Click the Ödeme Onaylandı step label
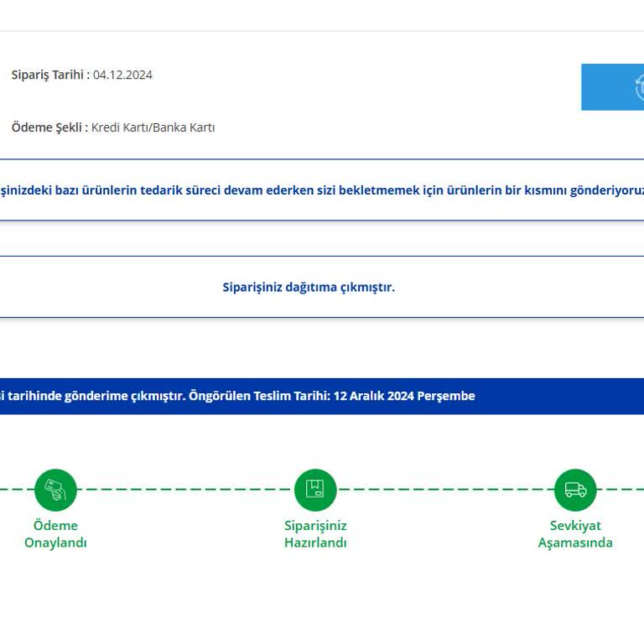The height and width of the screenshot is (644, 644). (x=55, y=534)
